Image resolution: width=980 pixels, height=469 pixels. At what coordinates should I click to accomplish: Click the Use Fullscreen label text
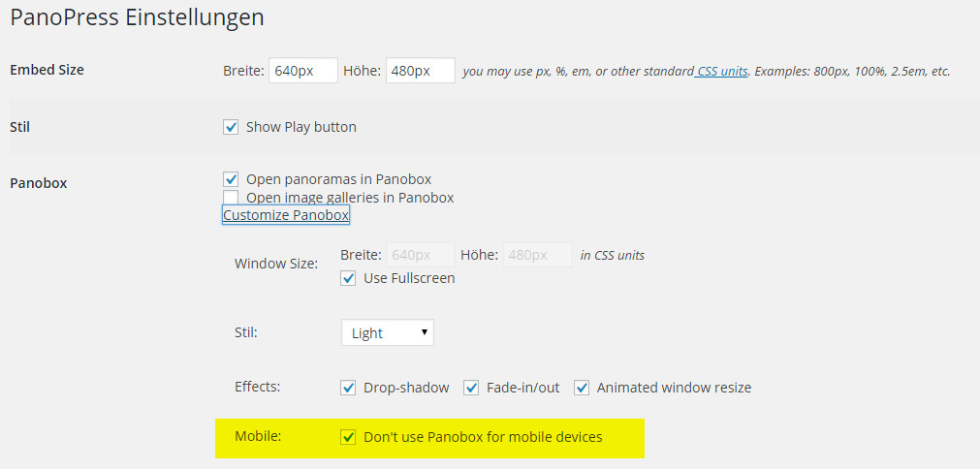tap(408, 278)
